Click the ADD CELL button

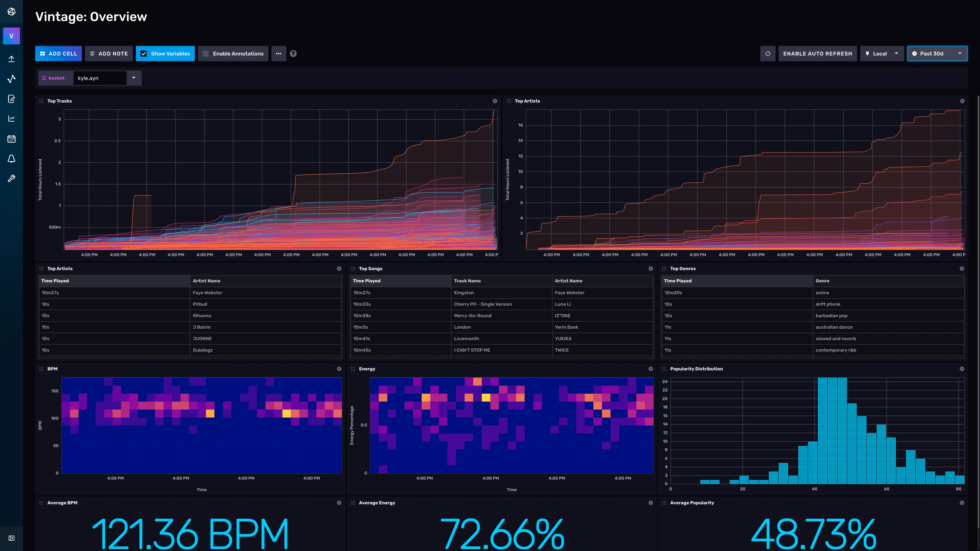59,54
